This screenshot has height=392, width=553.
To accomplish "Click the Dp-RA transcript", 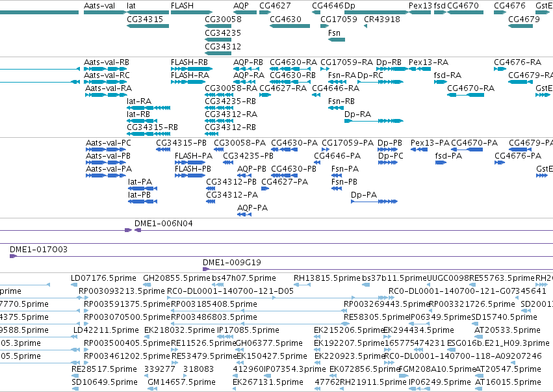I will coord(374,121).
